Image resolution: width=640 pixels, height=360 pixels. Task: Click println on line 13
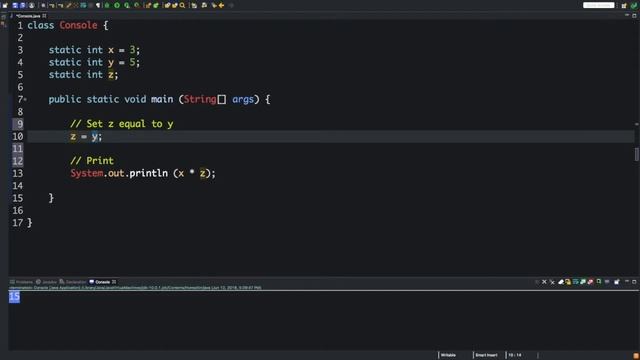(149, 173)
